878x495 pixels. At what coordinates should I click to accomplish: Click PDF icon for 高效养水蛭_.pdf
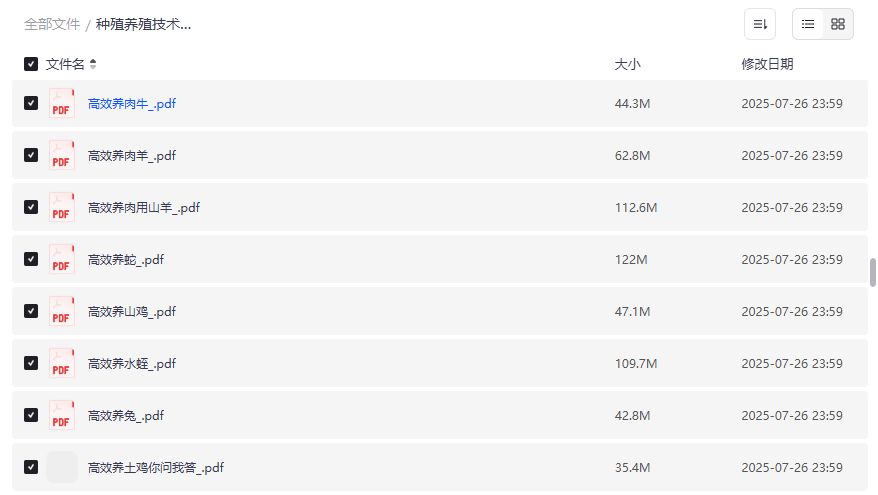click(x=62, y=364)
